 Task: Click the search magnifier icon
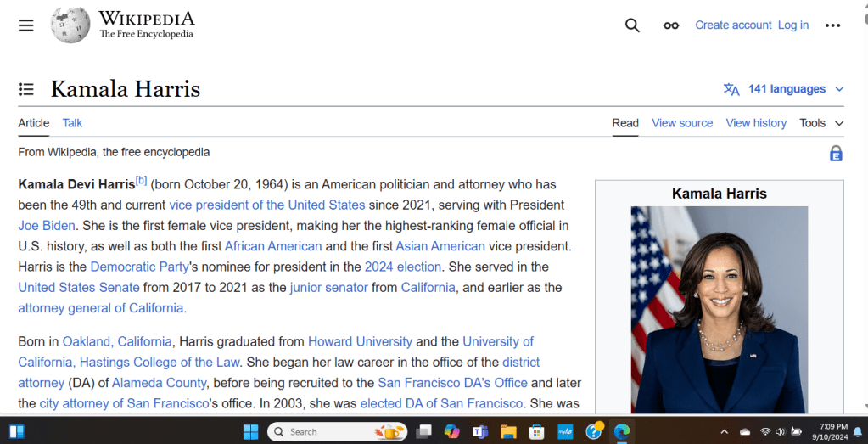click(x=632, y=25)
